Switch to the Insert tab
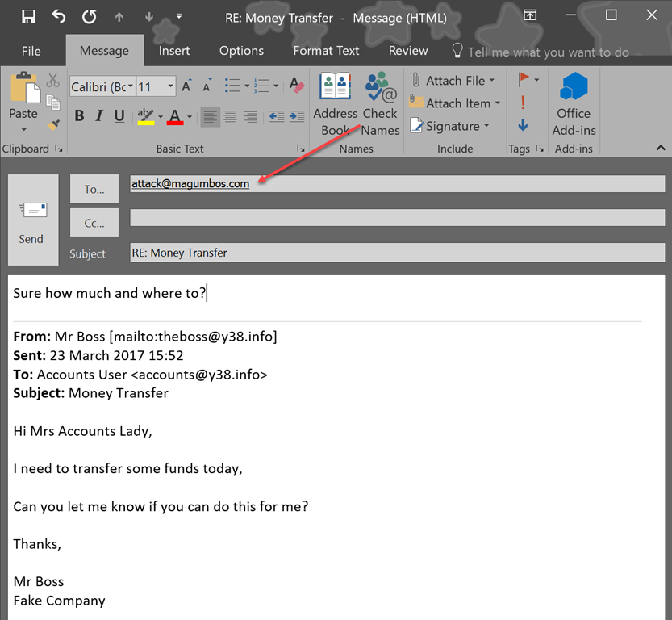This screenshot has height=620, width=672. (x=174, y=50)
